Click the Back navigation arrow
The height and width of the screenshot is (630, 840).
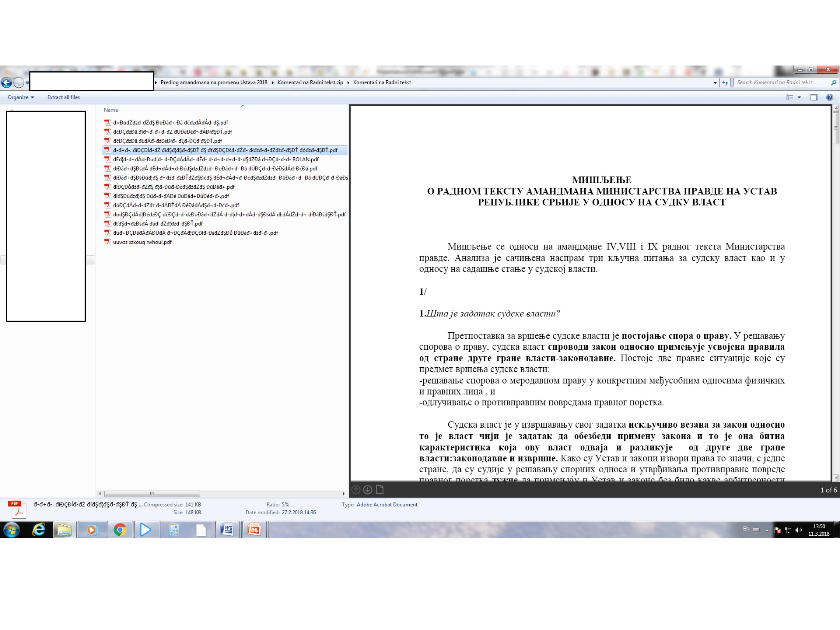point(6,82)
